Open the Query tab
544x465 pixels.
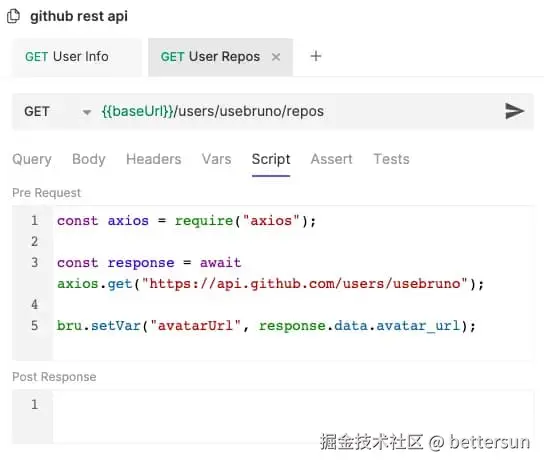click(x=32, y=159)
